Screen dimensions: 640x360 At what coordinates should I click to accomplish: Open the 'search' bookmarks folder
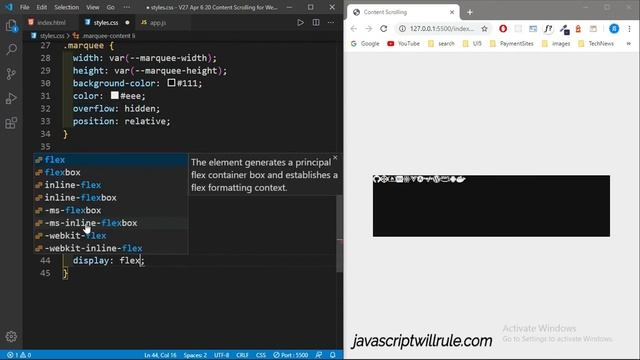click(x=441, y=44)
